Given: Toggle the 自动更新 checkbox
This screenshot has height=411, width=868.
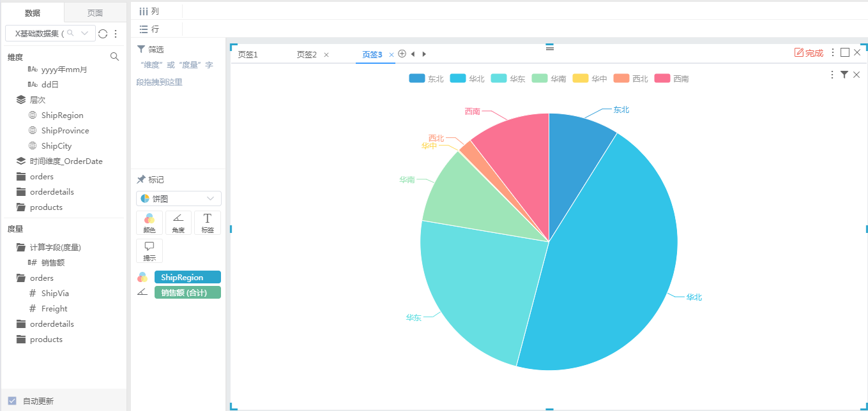Looking at the screenshot, I should [x=12, y=401].
